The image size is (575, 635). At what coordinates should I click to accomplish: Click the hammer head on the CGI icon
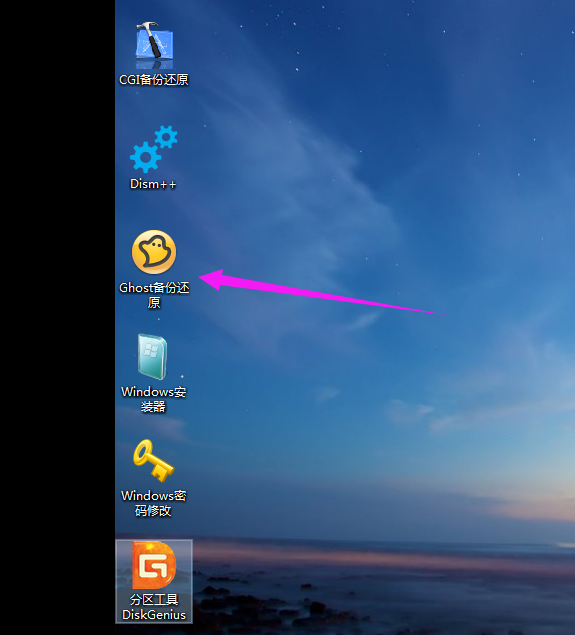(x=147, y=26)
